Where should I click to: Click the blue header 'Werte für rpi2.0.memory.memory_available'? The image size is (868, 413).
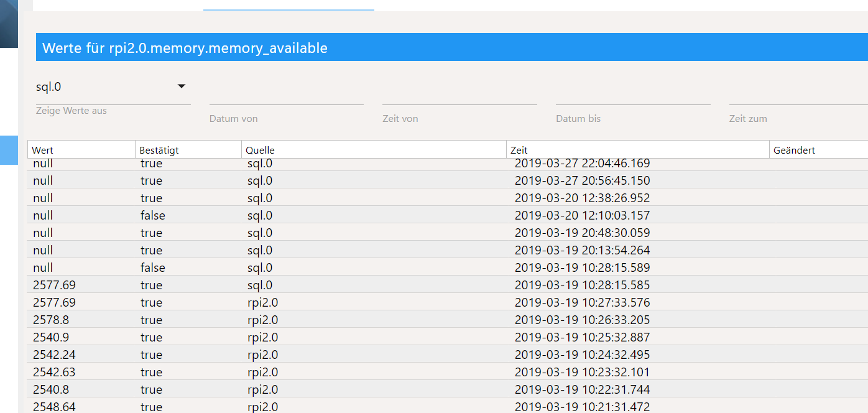point(185,48)
